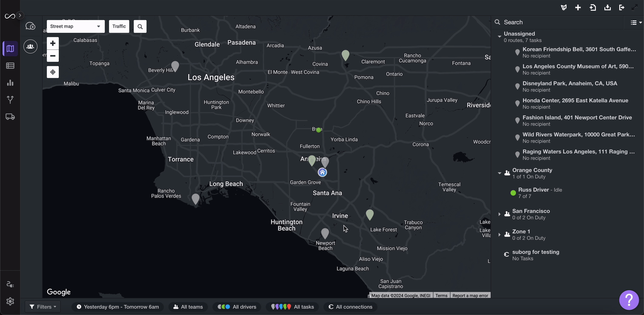The width and height of the screenshot is (644, 315).
Task: Click the sign out icon
Action: pos(621,8)
